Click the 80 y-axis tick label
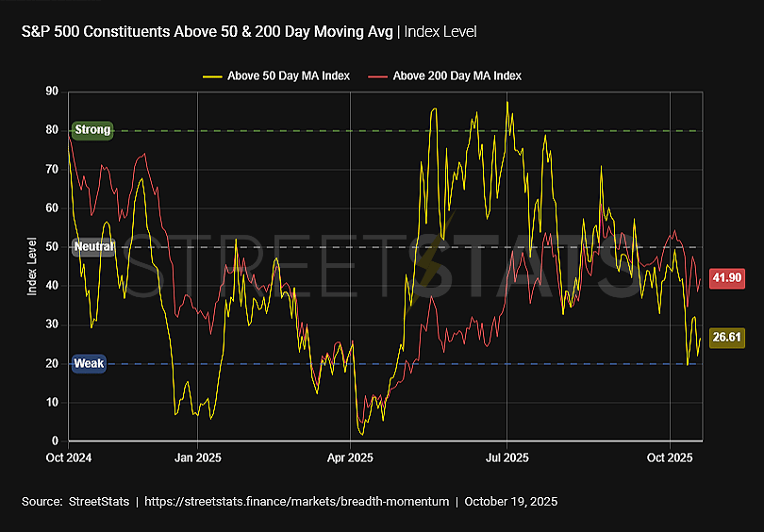This screenshot has width=764, height=532. click(52, 130)
